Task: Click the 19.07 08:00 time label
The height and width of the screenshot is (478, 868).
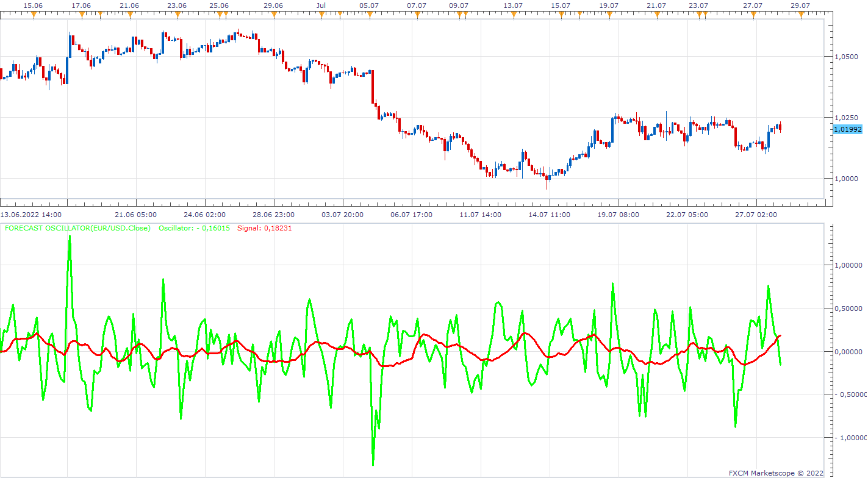Action: coord(618,215)
